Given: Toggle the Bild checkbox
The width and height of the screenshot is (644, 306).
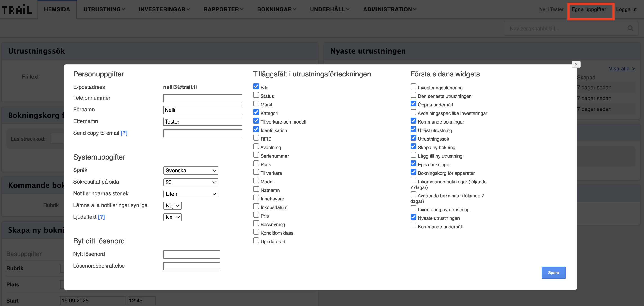Looking at the screenshot, I should pos(256,87).
